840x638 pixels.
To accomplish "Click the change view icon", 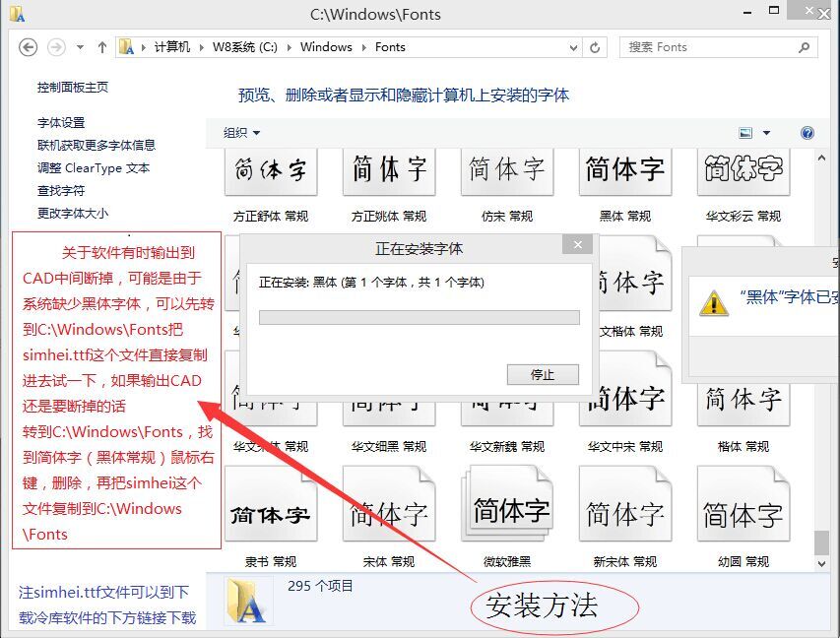I will point(745,133).
